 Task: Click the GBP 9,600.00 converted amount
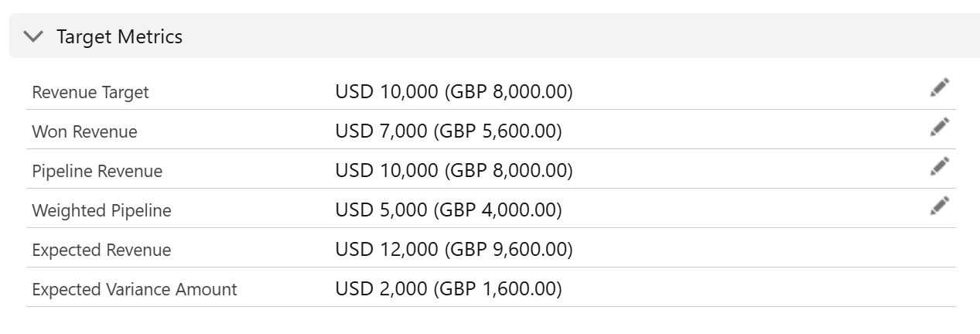[x=508, y=250]
